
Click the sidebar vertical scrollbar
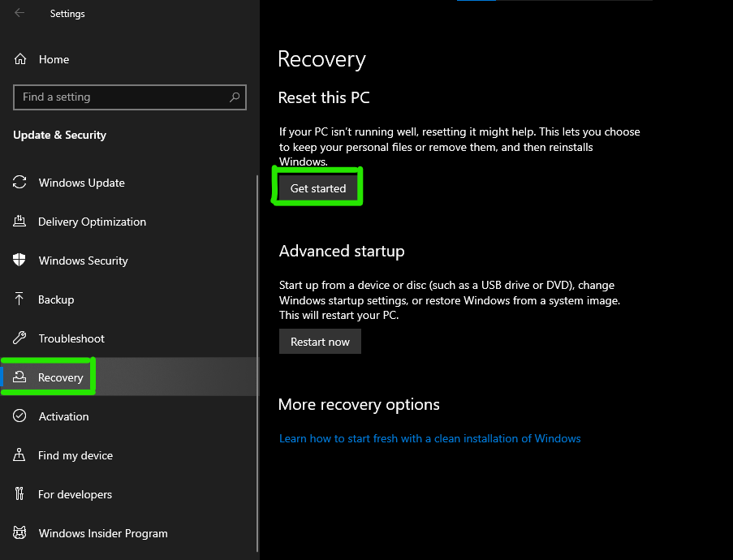point(257,363)
